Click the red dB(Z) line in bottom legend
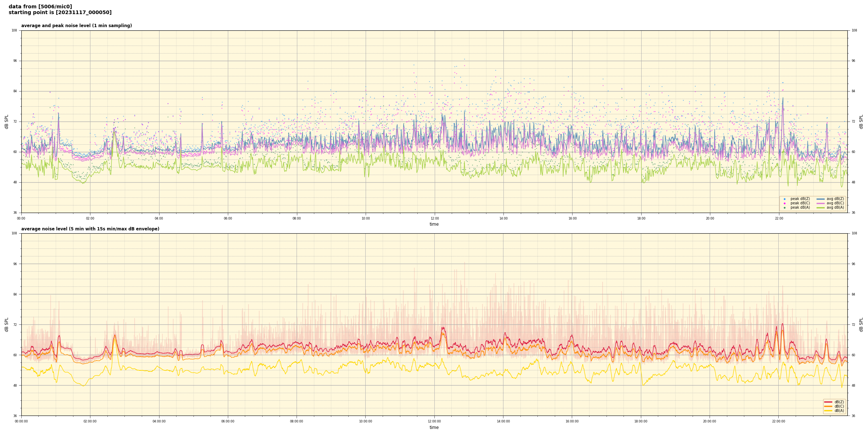Viewport: 868px width, 434px height. tap(828, 402)
